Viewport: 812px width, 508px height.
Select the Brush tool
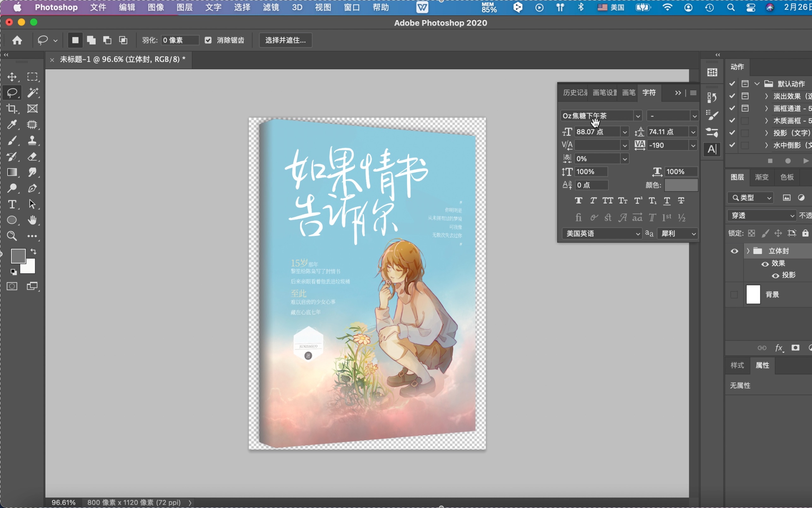click(12, 141)
